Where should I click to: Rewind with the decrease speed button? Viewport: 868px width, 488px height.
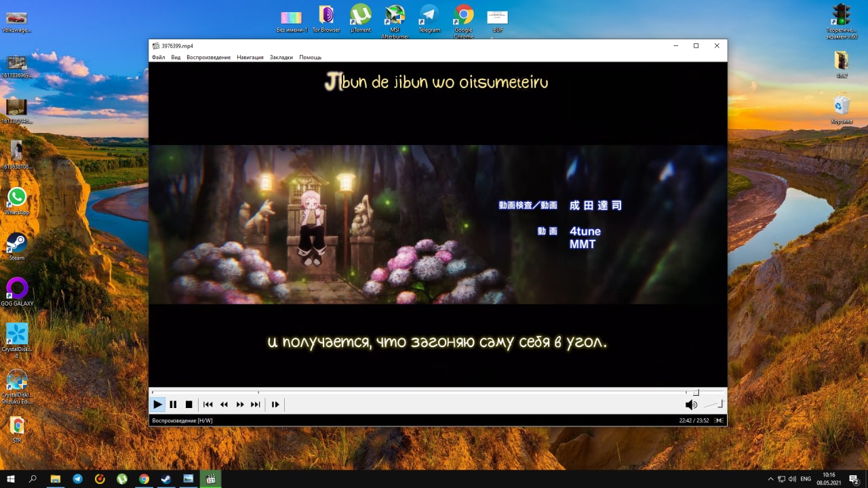pyautogui.click(x=224, y=405)
